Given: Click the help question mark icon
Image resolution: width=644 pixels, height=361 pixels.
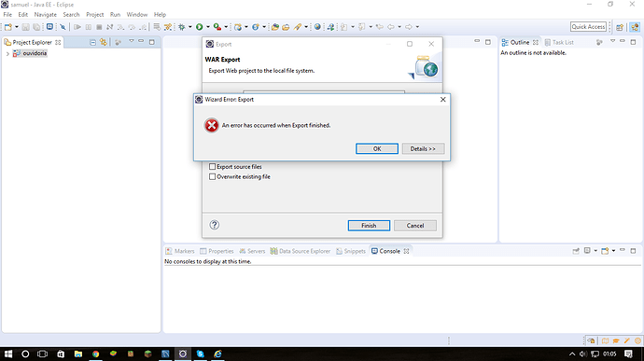Looking at the screenshot, I should (215, 225).
